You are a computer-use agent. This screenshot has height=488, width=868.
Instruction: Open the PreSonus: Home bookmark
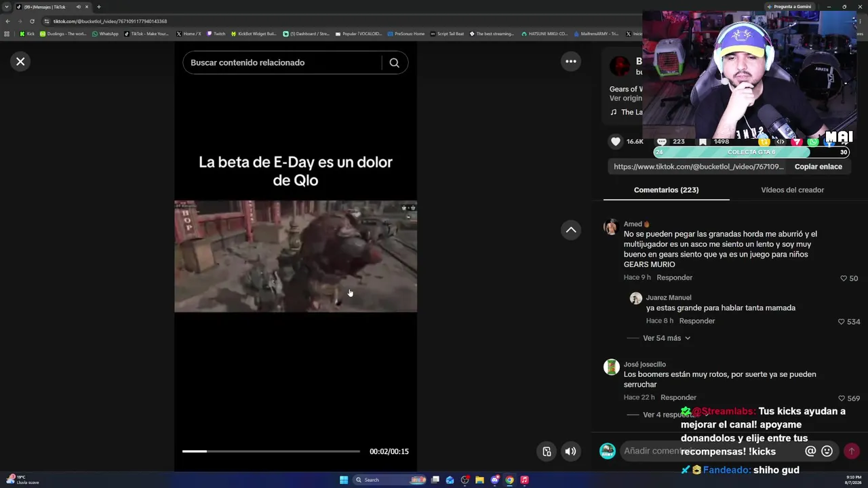coord(406,34)
